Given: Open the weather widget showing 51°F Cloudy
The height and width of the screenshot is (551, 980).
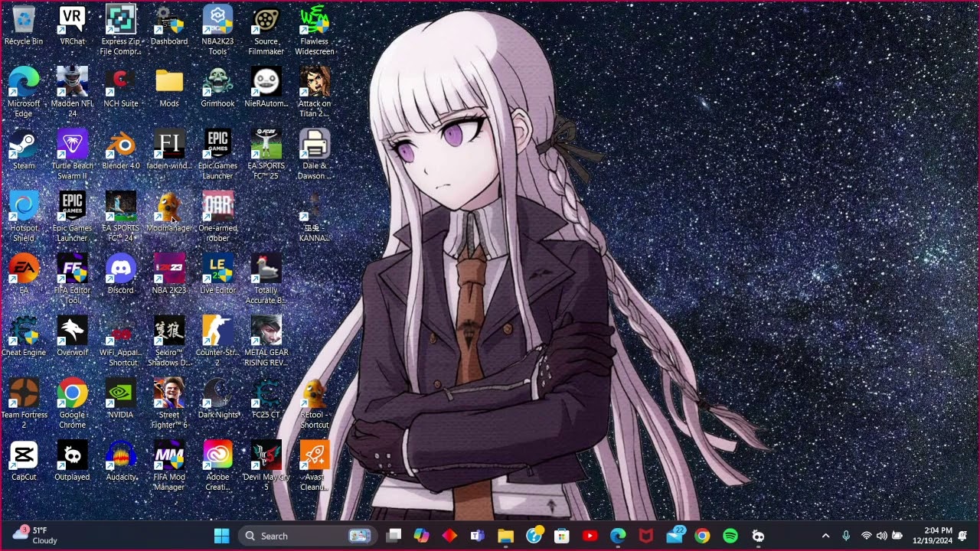Looking at the screenshot, I should click(35, 536).
